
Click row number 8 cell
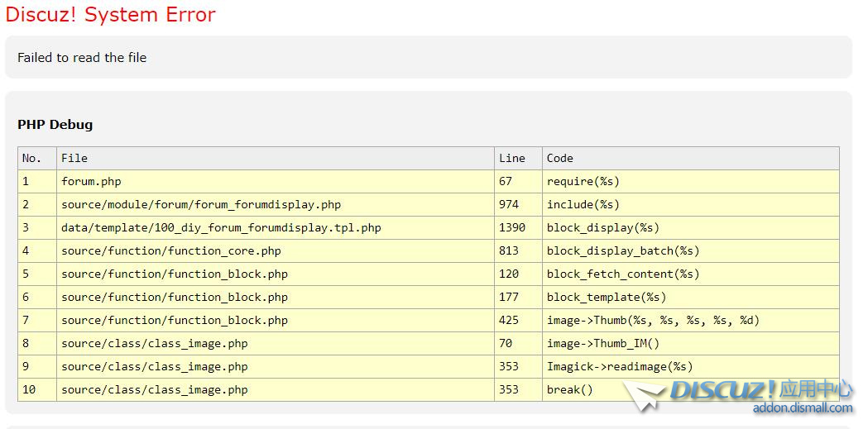pyautogui.click(x=37, y=344)
